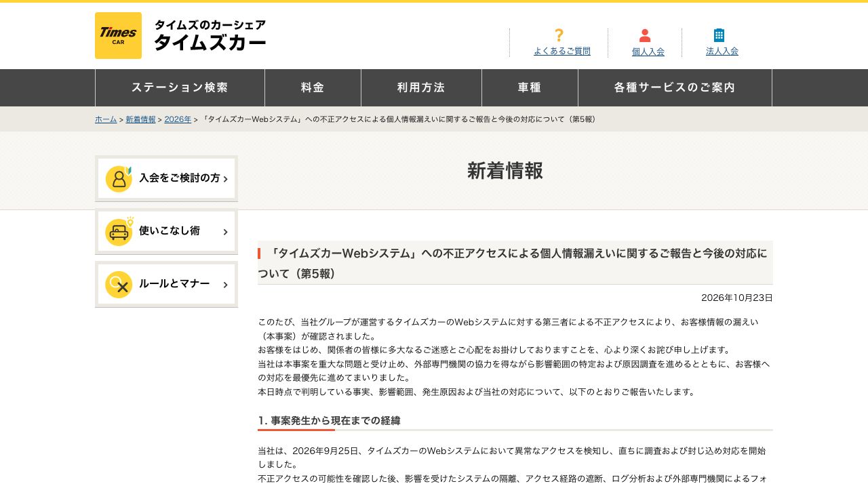Click the タイムズカー wordmark in the header

(210, 42)
